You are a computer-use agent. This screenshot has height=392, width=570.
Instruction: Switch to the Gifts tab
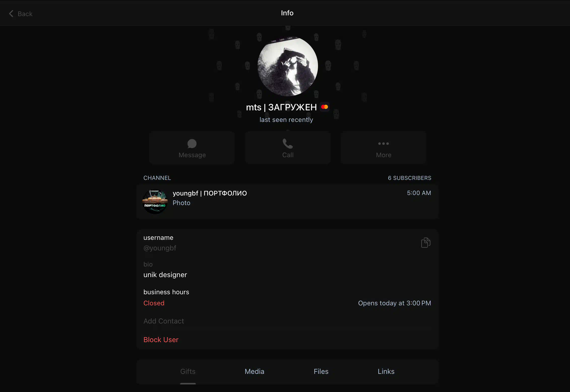pos(188,371)
